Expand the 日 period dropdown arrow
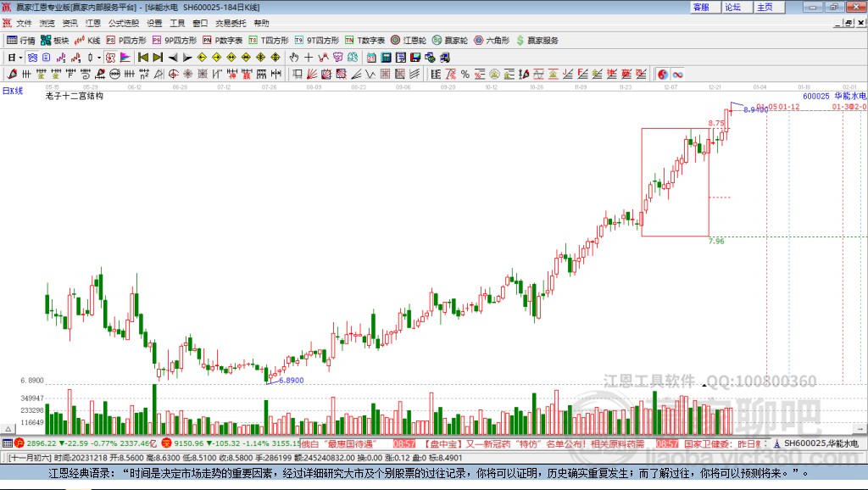This screenshot has height=490, width=868. pyautogui.click(x=20, y=58)
